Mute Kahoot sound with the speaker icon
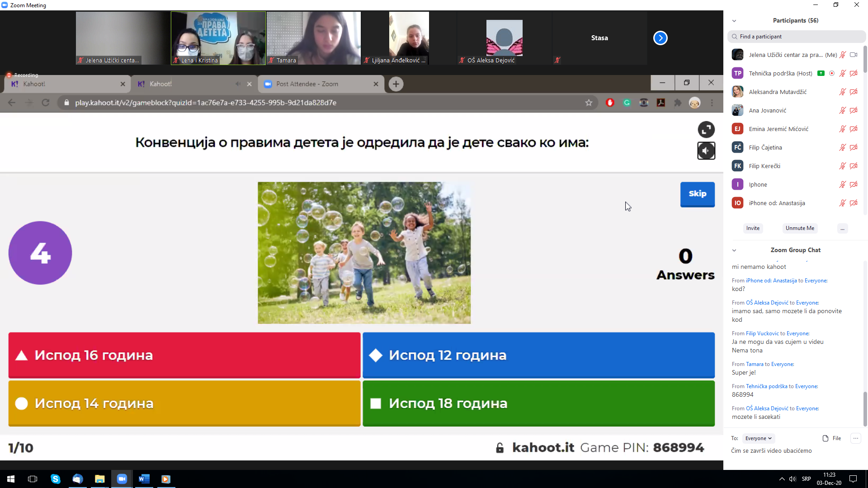The image size is (868, 488). pos(706,150)
